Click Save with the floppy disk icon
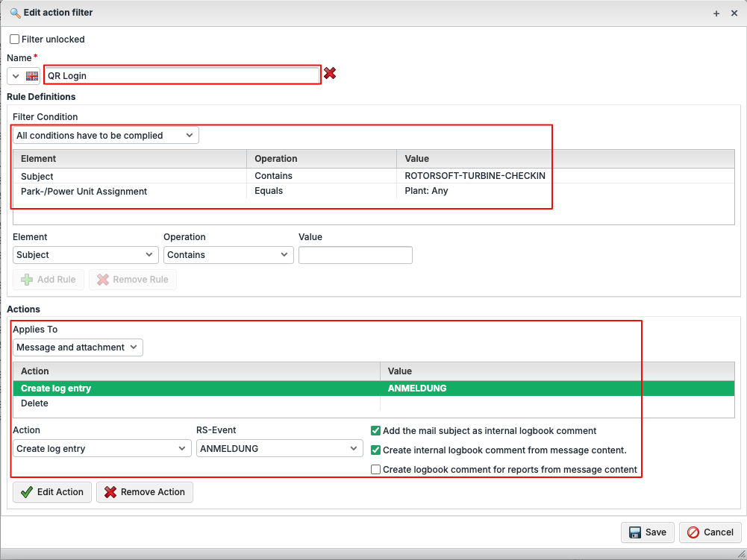Viewport: 747px width, 560px height. 648,532
